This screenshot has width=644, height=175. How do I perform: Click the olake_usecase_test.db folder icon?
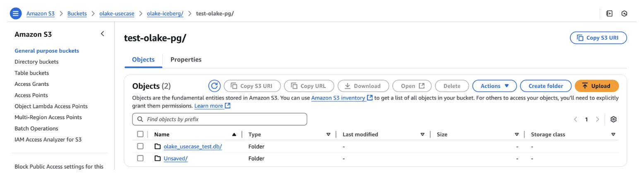[157, 146]
